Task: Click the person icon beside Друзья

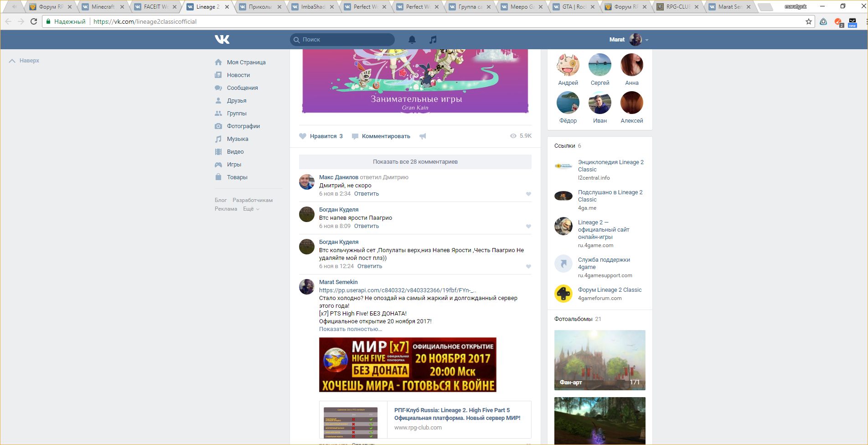Action: pyautogui.click(x=218, y=101)
